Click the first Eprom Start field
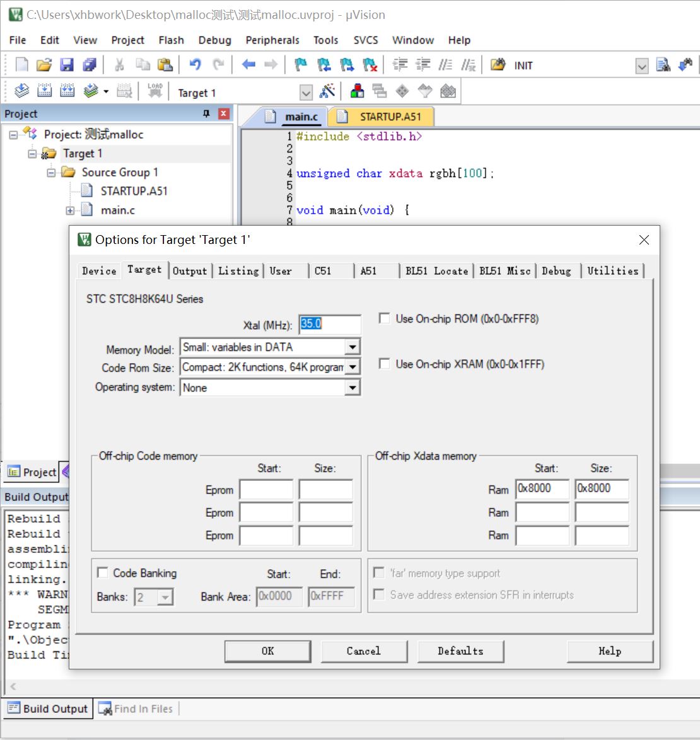Screen dimensions: 700x740 pos(266,489)
